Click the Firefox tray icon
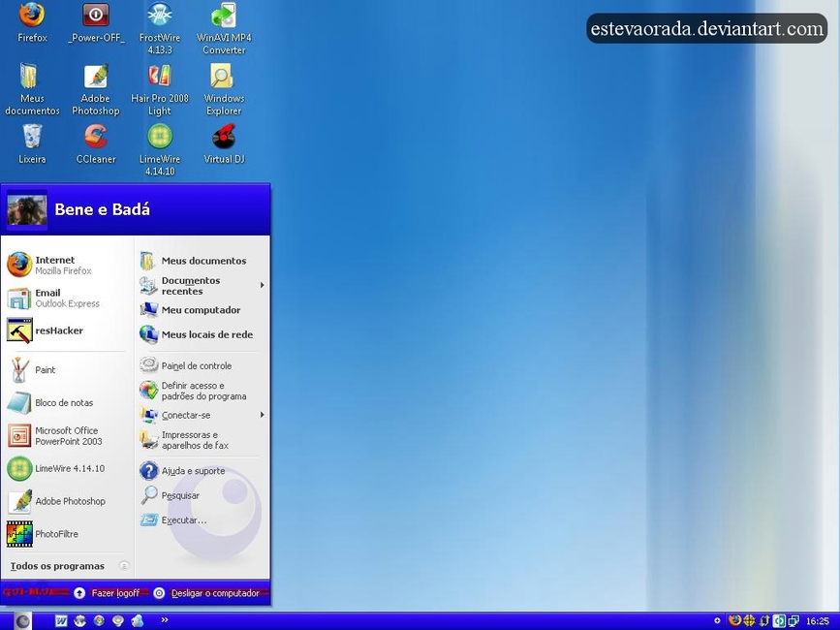 [x=735, y=620]
